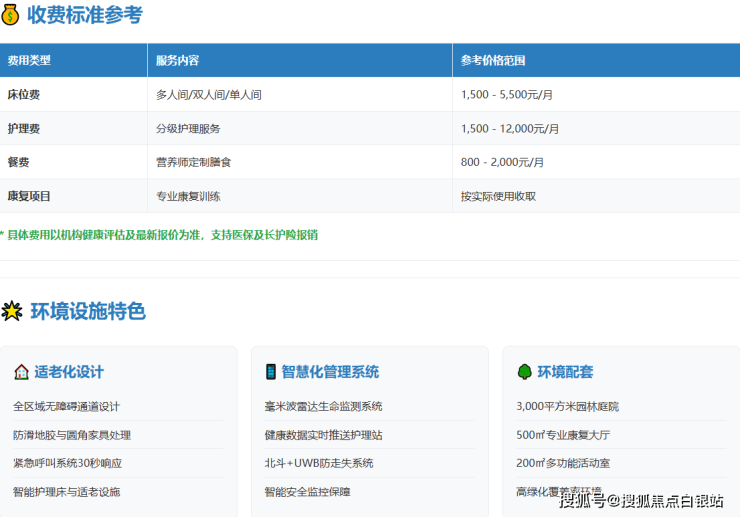This screenshot has width=740, height=517.
Task: Click the 护理费 row label
Action: pyautogui.click(x=24, y=129)
